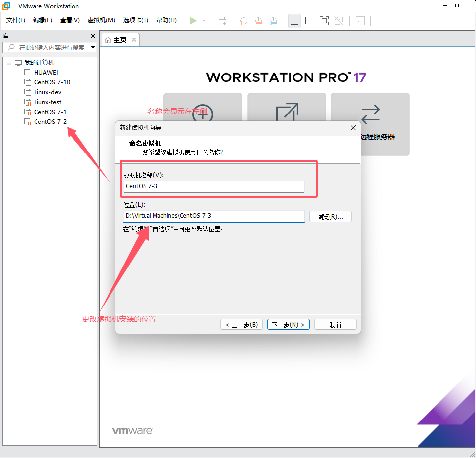476x458 pixels.
Task: Click the take snapshot toolbar icon
Action: [x=244, y=21]
